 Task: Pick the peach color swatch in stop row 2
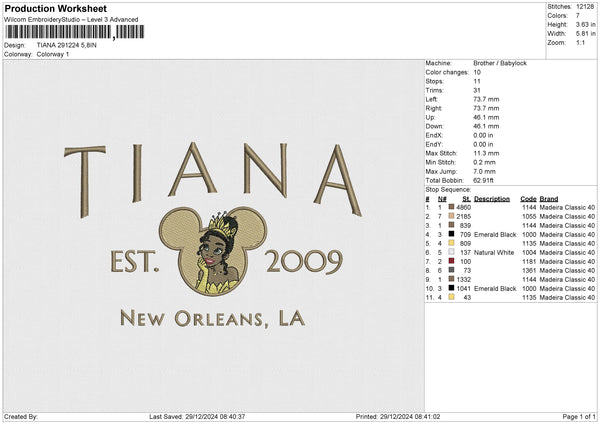(x=452, y=216)
